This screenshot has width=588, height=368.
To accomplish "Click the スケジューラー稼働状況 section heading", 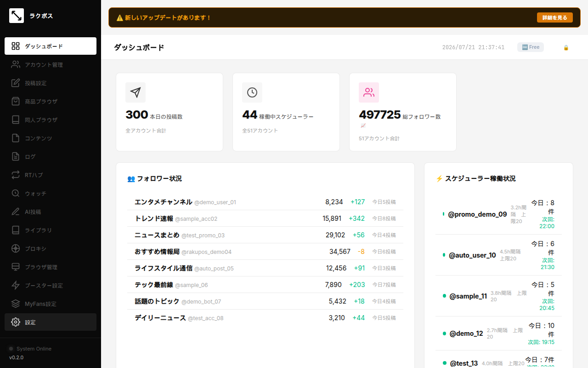I will tap(475, 178).
